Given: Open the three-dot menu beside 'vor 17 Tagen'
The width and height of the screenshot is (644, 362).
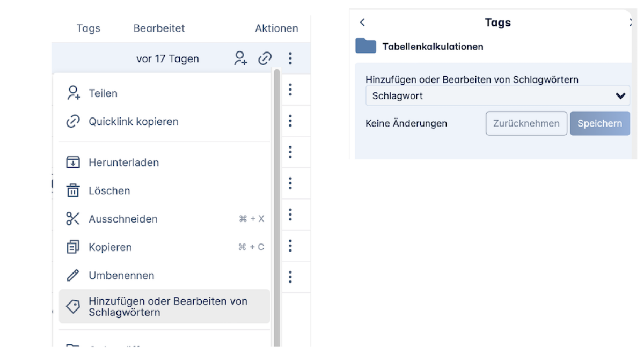Looking at the screenshot, I should 290,58.
